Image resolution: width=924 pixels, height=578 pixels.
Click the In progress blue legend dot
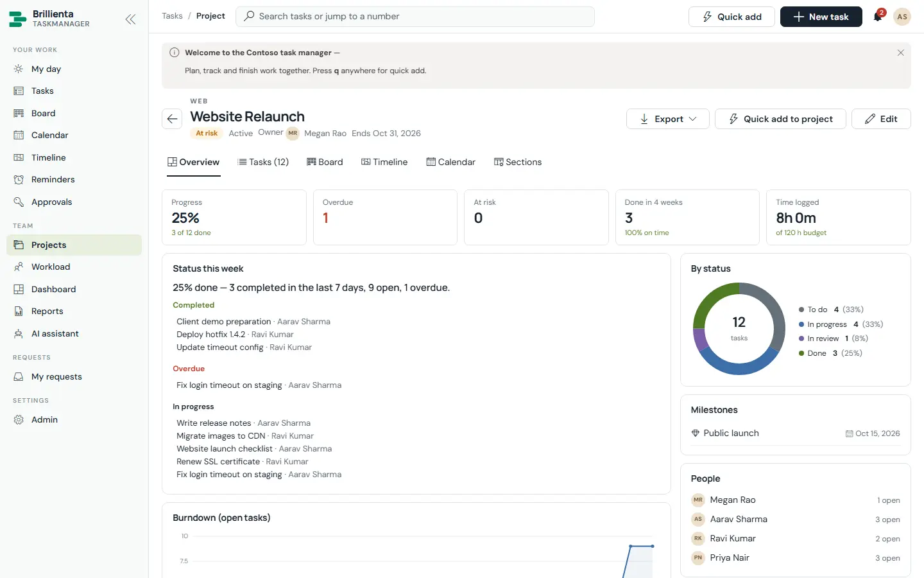point(801,324)
